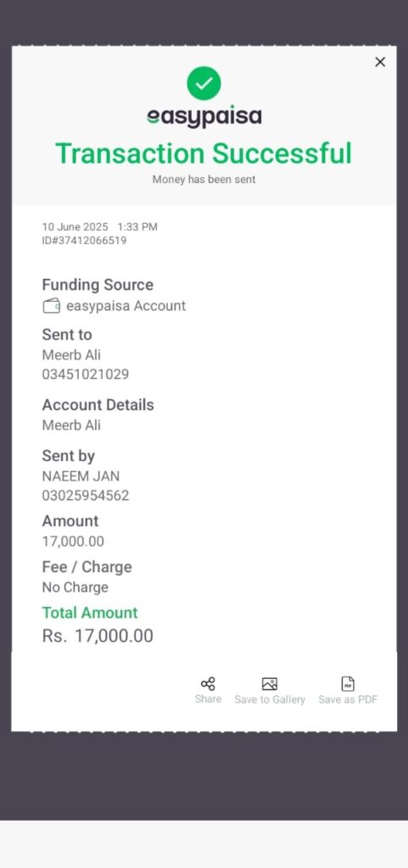Click the easypaisa logo
The width and height of the screenshot is (408, 868).
click(x=204, y=117)
